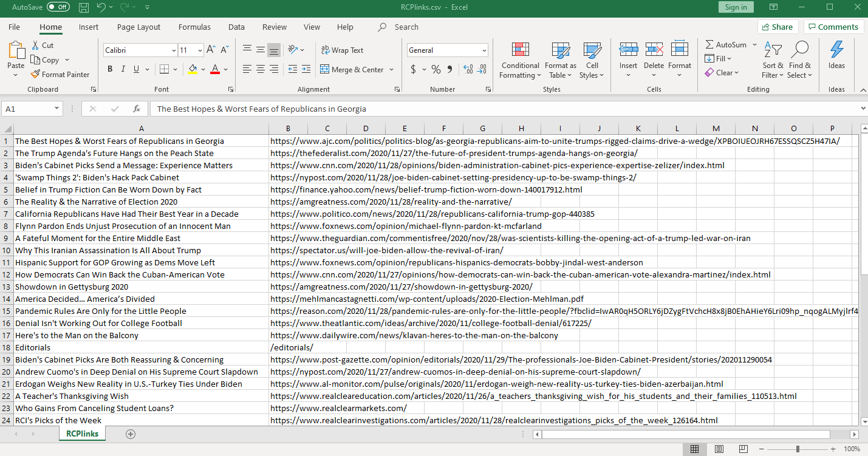Switch to Page Layout view icon
Viewport: 868px width, 456px height.
[719, 449]
